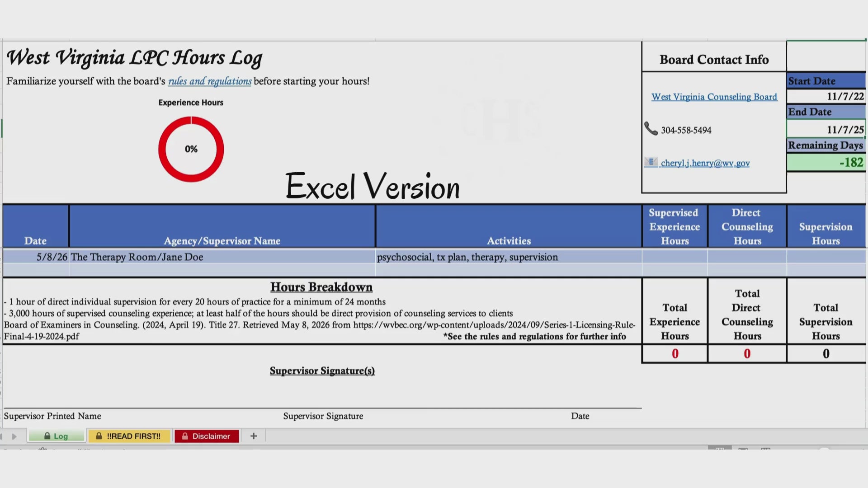The height and width of the screenshot is (488, 868).
Task: Select the Log sheet tab
Action: tap(57, 436)
